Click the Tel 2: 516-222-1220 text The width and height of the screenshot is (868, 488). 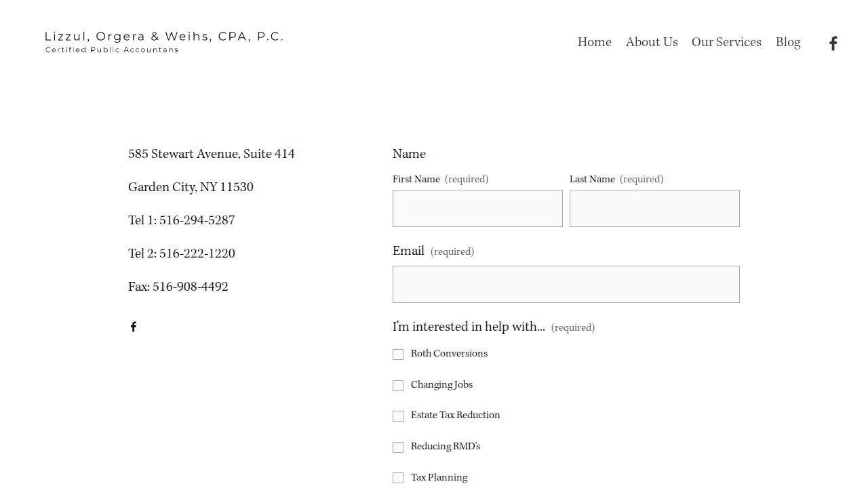[182, 253]
